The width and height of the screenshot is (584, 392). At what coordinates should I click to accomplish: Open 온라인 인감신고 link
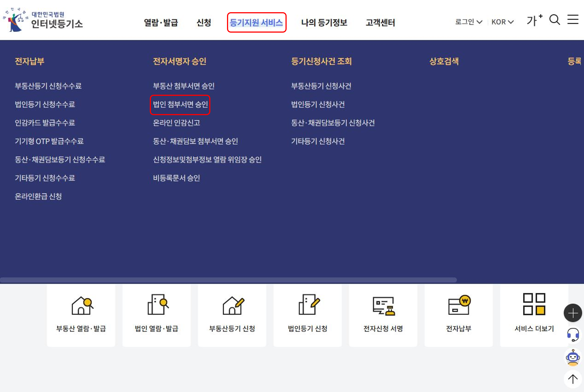point(176,123)
